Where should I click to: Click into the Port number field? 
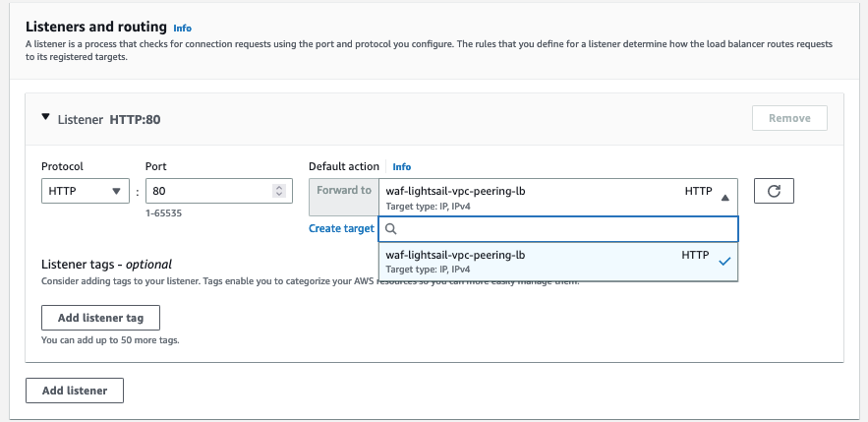[x=206, y=191]
